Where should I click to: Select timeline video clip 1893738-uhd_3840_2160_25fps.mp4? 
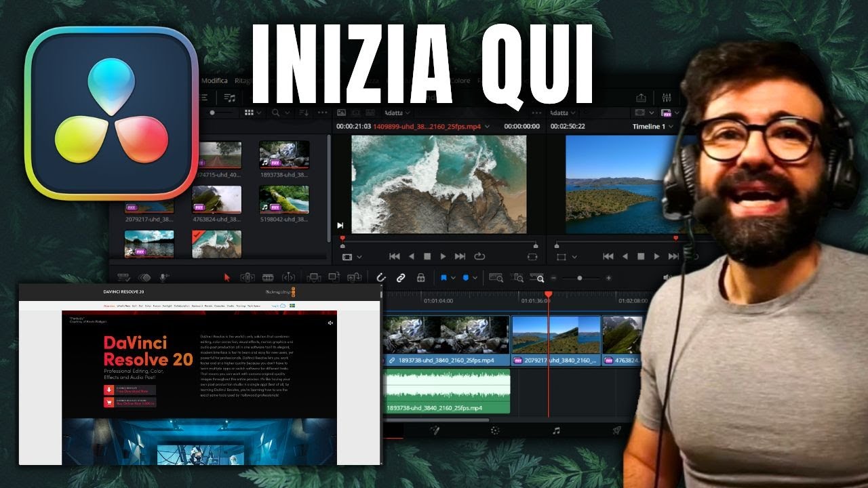click(446, 341)
